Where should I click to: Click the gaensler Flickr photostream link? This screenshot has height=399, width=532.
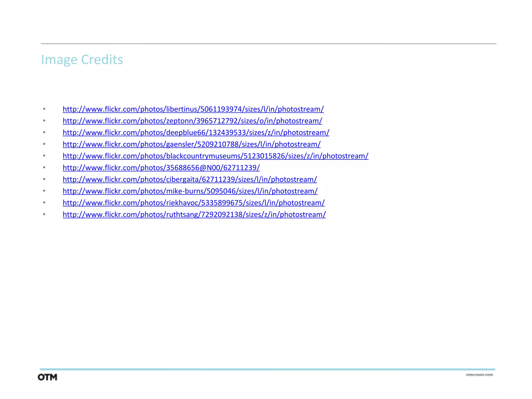coord(191,144)
